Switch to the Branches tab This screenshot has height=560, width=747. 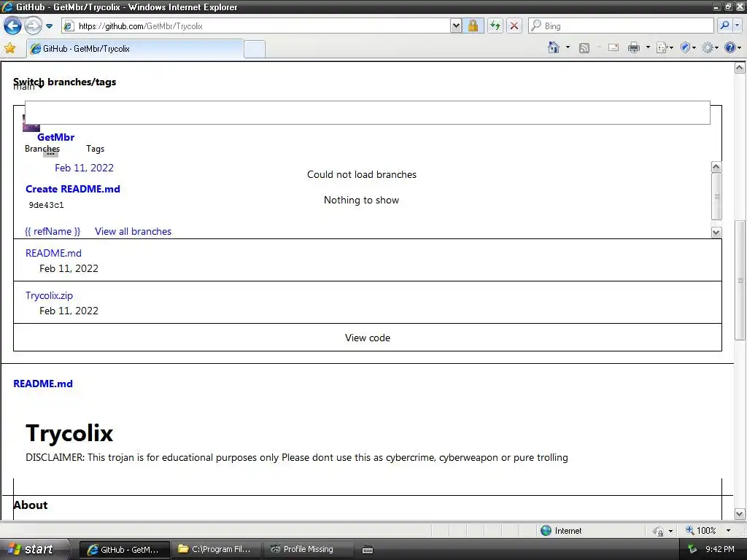coord(42,149)
